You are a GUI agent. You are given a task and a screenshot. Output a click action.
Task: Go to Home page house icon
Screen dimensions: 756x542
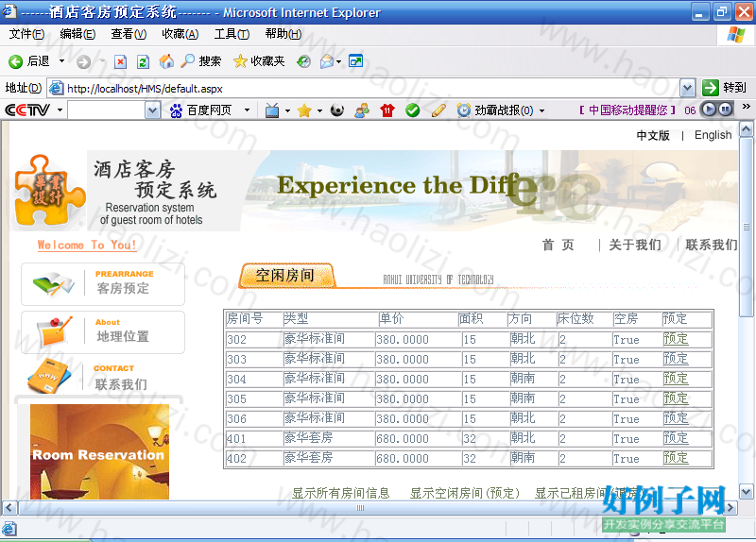pos(166,61)
